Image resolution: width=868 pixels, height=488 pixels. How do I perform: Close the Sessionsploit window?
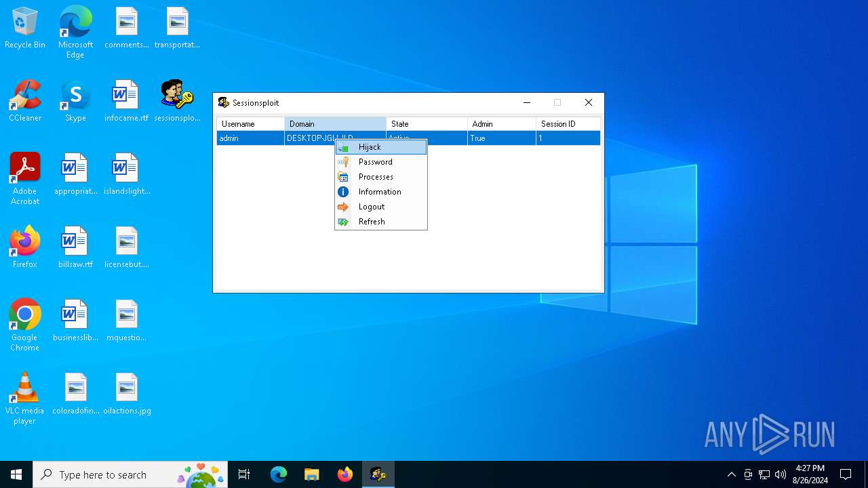tap(589, 103)
